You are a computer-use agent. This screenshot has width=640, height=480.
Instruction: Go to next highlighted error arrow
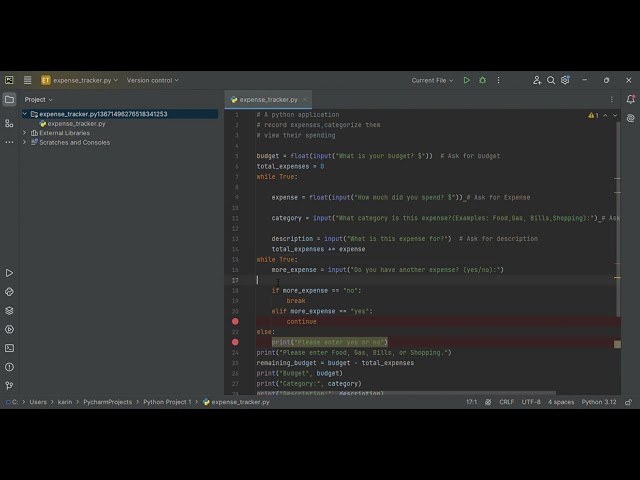pos(615,116)
